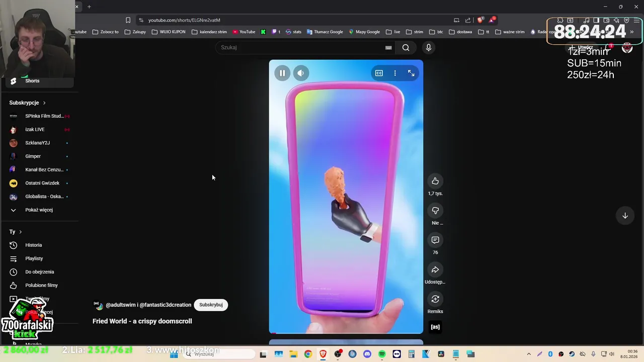Open the Kick bookmark icon
The image size is (644, 362).
[263, 32]
